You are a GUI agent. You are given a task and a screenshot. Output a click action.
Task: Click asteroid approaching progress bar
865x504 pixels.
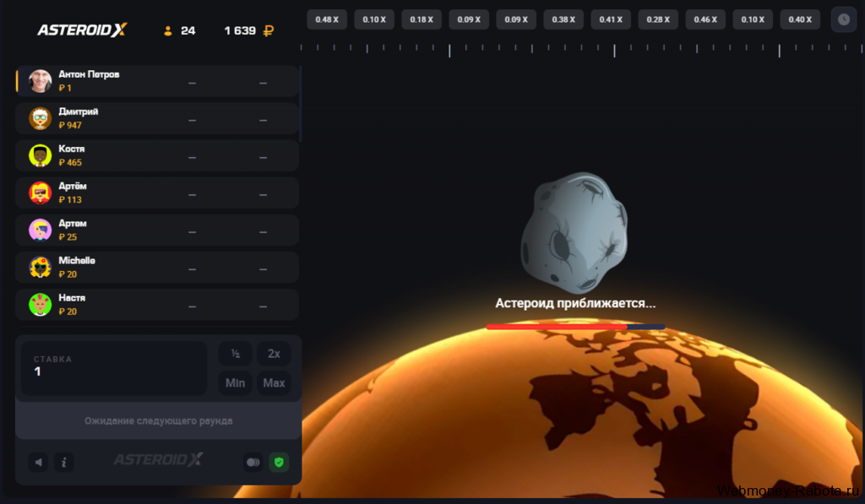tap(575, 327)
